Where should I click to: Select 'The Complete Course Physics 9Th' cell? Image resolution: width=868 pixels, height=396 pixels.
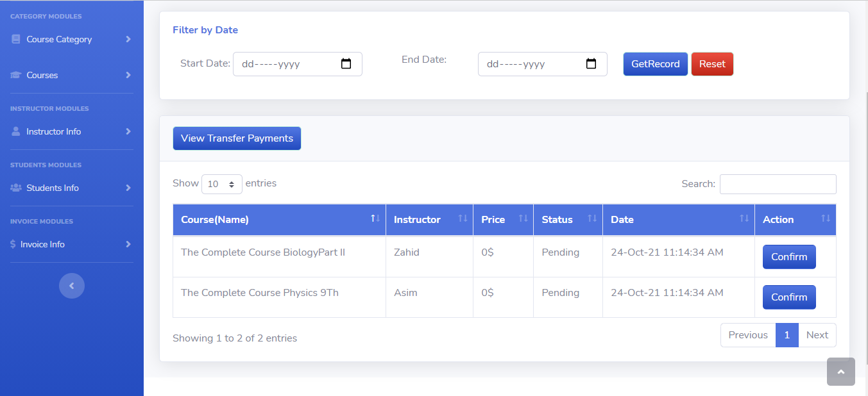coord(279,297)
